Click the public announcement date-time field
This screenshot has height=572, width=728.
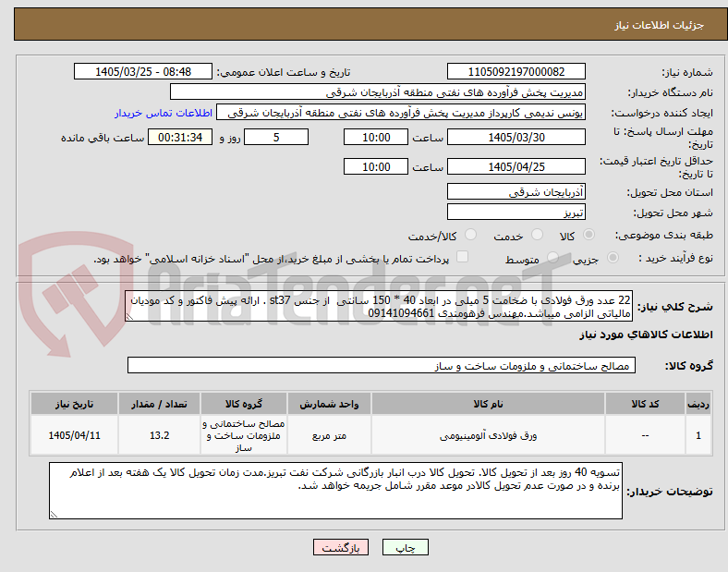tap(143, 71)
